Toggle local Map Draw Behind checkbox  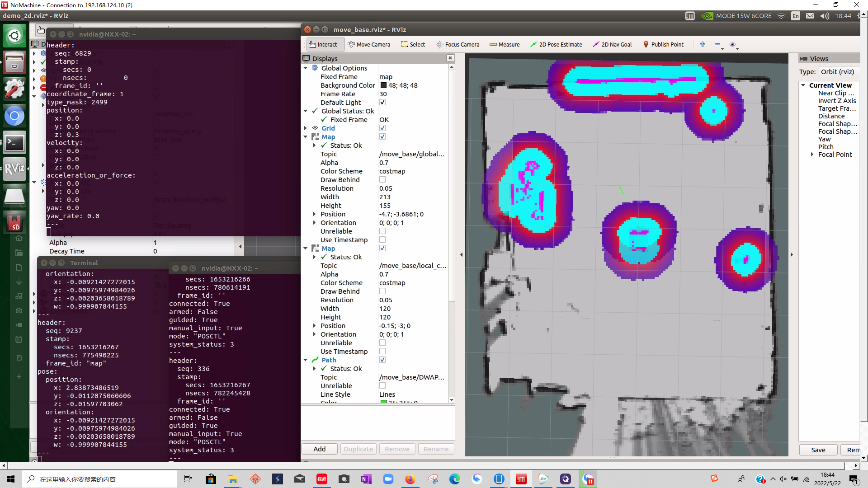(x=382, y=291)
